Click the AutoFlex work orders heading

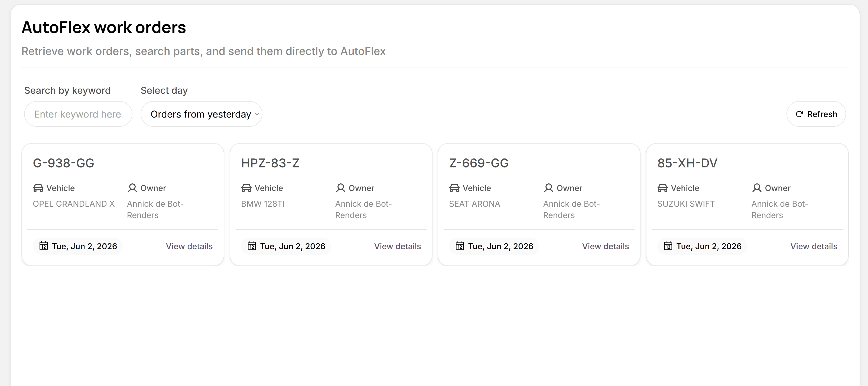point(104,27)
